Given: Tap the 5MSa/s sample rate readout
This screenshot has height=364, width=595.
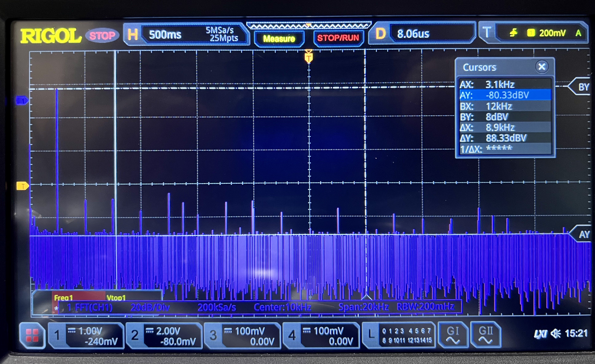Looking at the screenshot, I should tap(220, 30).
